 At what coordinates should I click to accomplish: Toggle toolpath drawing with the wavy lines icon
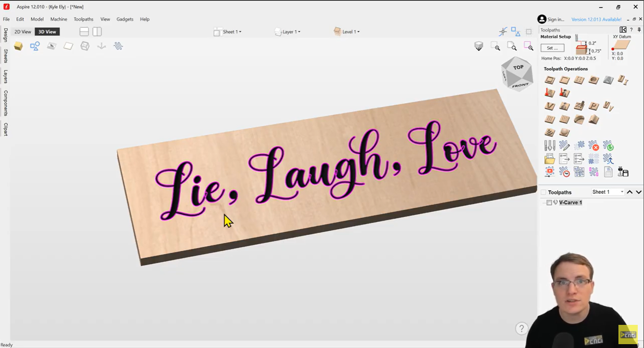(x=118, y=46)
